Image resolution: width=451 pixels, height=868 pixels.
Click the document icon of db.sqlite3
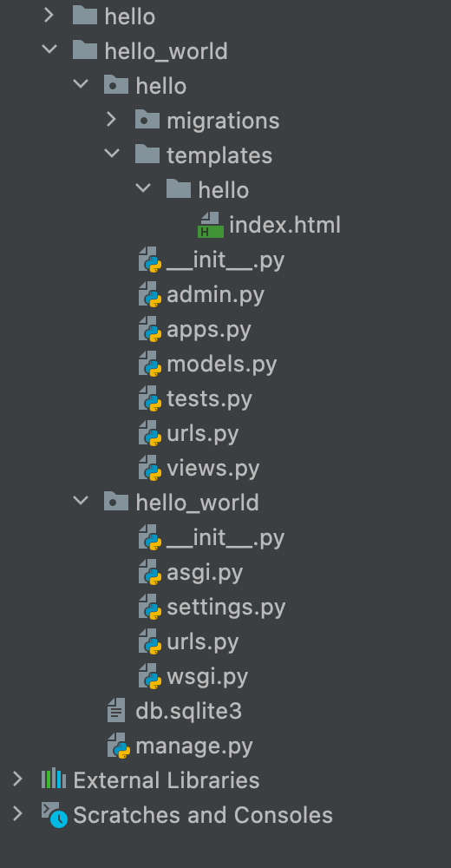coord(116,711)
